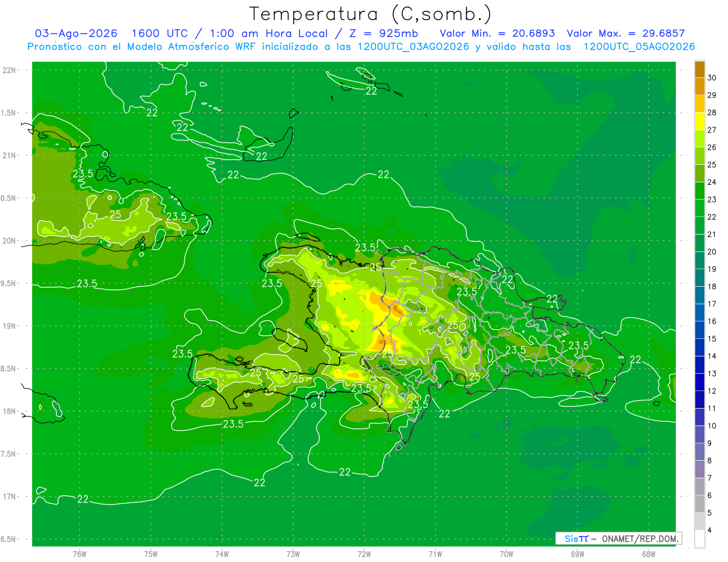Pick the white legend band between 4 and 5

(x=700, y=521)
